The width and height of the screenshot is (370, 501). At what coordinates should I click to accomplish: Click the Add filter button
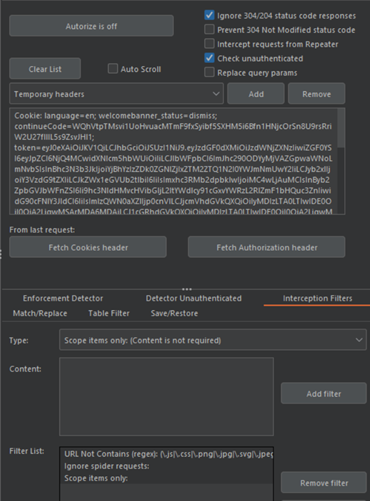[x=324, y=394]
